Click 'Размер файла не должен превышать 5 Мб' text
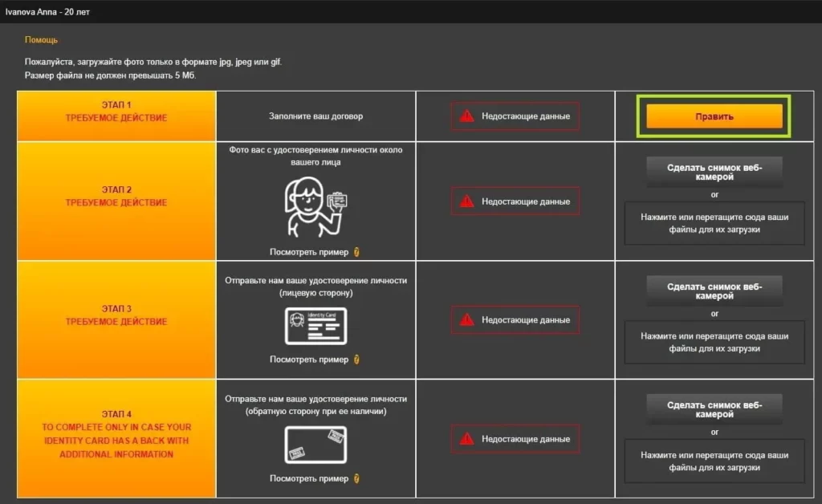 tap(110, 75)
